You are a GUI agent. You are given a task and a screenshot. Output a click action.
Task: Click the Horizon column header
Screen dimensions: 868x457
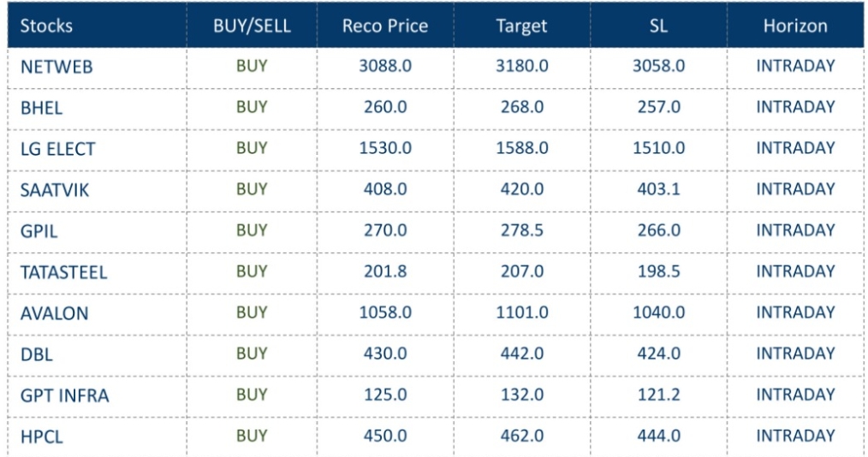point(795,26)
